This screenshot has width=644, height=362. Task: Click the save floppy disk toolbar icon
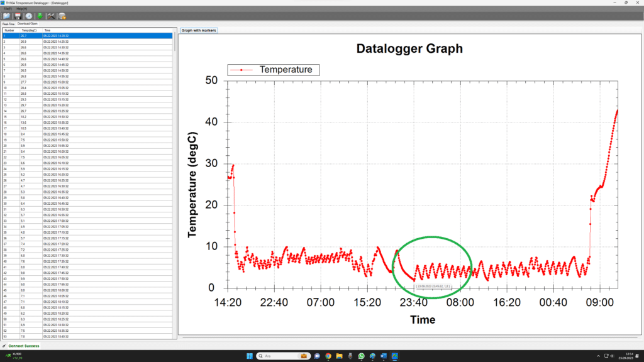(x=18, y=16)
